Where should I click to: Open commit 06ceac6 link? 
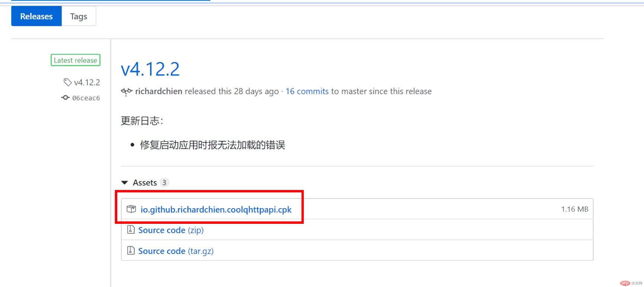tap(86, 98)
